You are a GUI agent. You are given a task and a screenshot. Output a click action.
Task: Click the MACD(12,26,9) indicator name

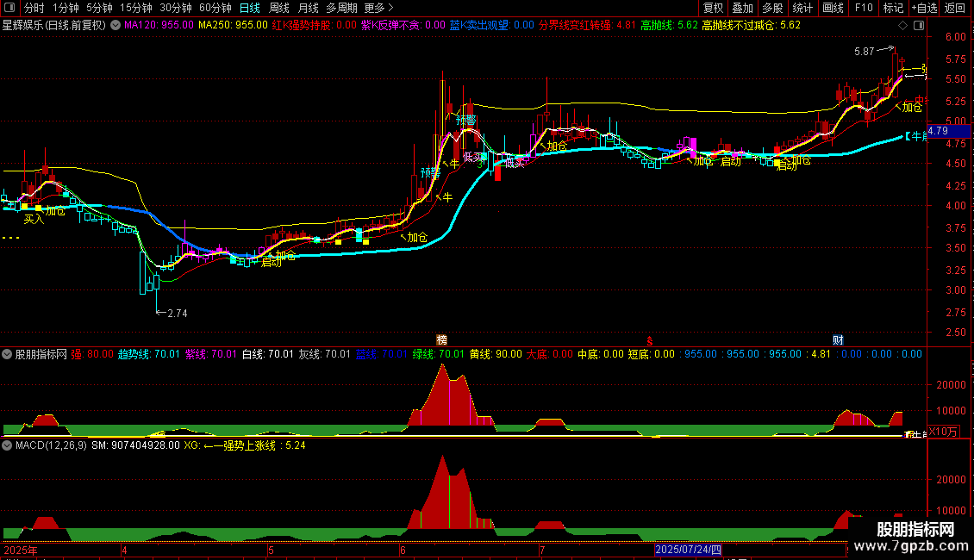51,445
